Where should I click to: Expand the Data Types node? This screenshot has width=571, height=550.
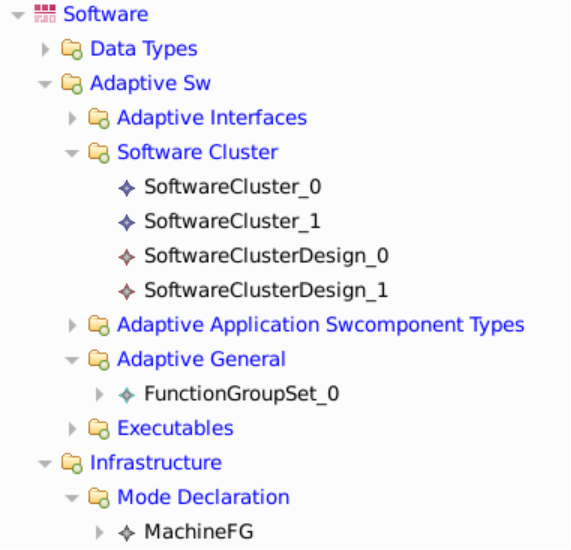click(x=45, y=49)
